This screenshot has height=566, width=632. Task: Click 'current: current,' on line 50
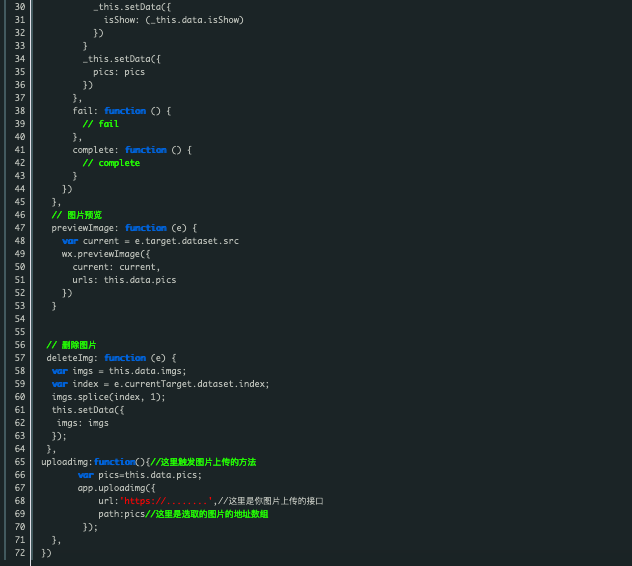point(116,267)
